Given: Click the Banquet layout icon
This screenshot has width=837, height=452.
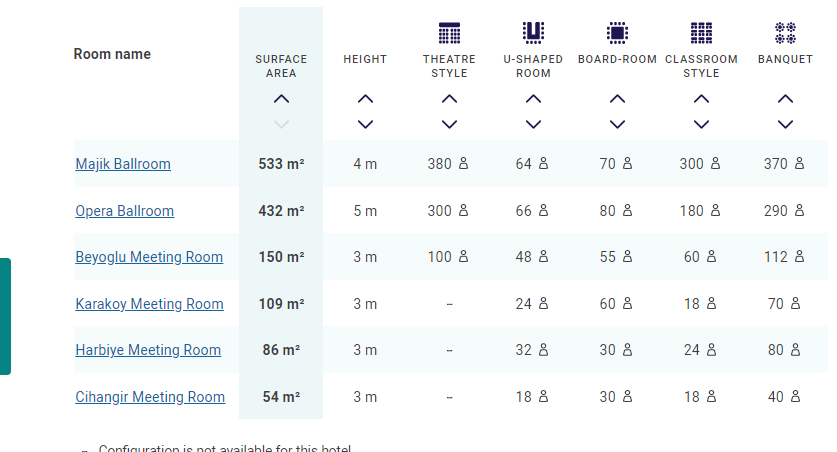Looking at the screenshot, I should coord(785,32).
